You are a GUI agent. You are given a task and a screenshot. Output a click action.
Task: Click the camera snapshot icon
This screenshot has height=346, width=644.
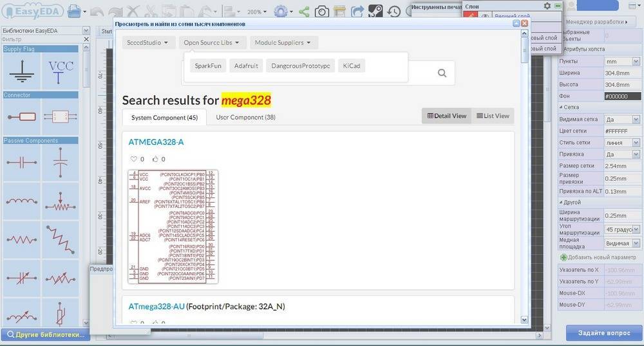point(321,12)
